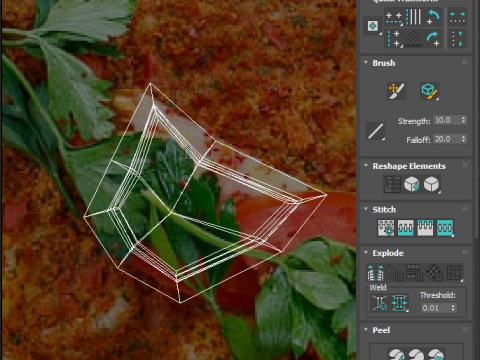Rotate selection clockwise 90 degrees
Image resolution: width=480 pixels, height=360 pixels.
(433, 39)
